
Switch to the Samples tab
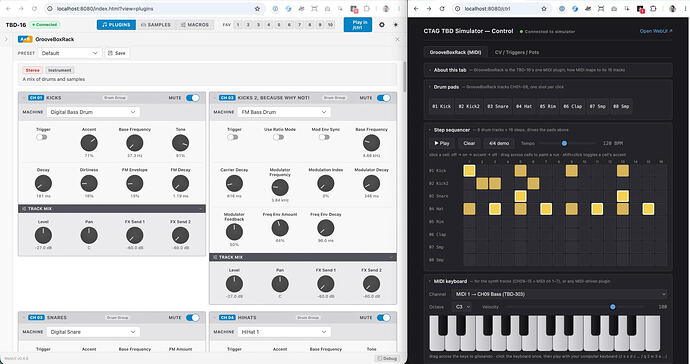tap(156, 25)
